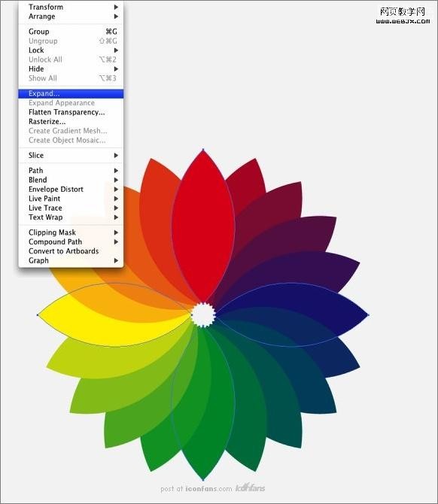Select Rasterize... from the menu
The height and width of the screenshot is (504, 438).
tap(71, 122)
